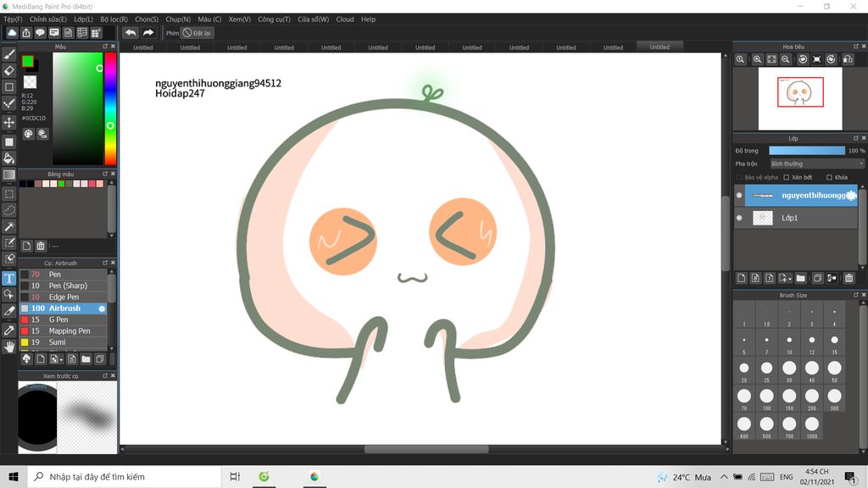Select the G Pen brush
The height and width of the screenshot is (488, 868).
tap(63, 319)
